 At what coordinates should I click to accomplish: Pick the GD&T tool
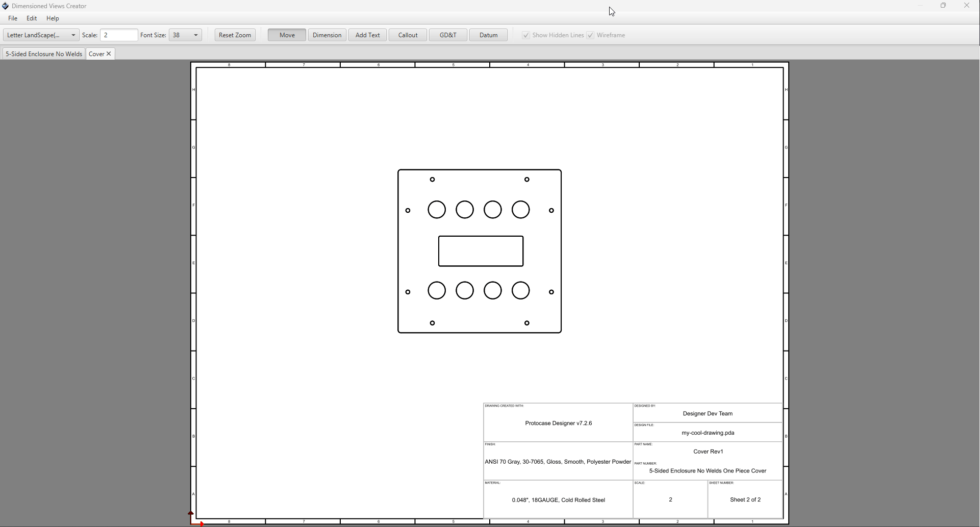pyautogui.click(x=448, y=35)
